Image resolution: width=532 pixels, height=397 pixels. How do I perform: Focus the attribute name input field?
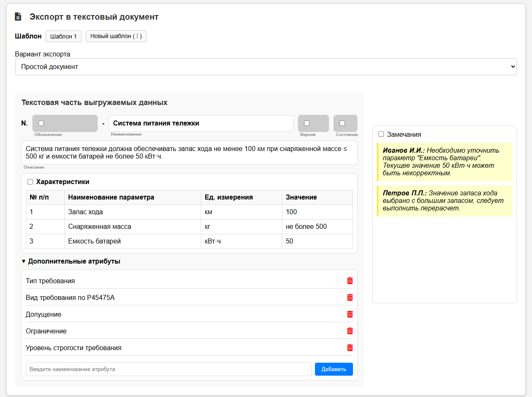click(x=169, y=369)
